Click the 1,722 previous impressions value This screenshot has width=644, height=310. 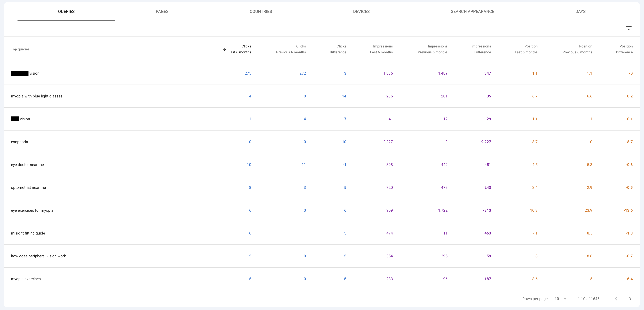pos(443,210)
